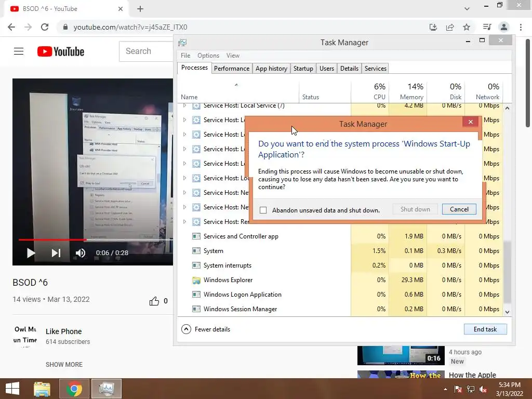532x399 pixels.
Task: Click the video progress bar
Action: point(96,240)
